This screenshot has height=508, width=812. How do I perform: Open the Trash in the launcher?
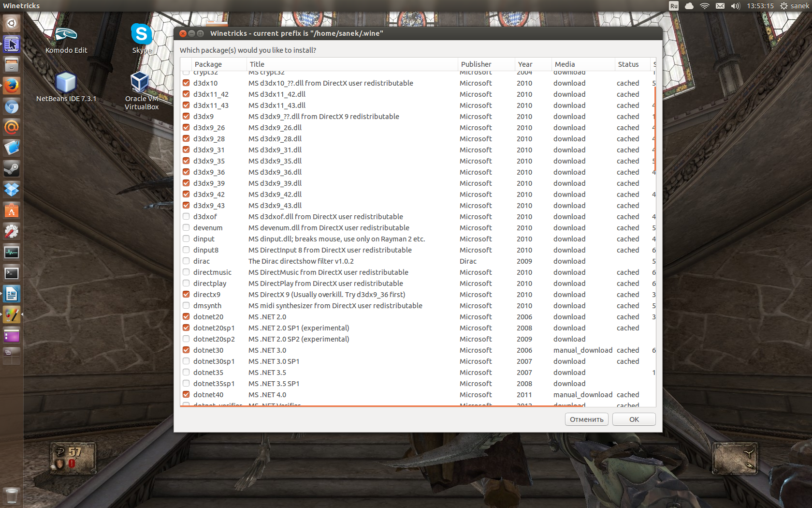(12, 495)
